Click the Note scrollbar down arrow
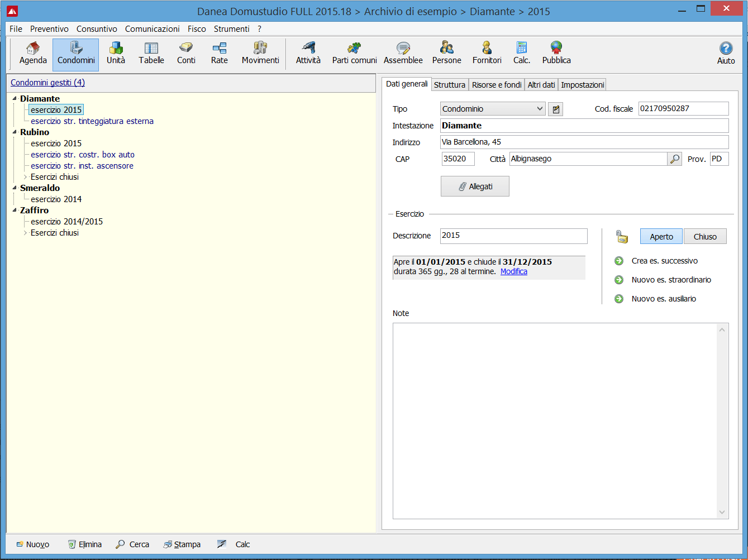The height and width of the screenshot is (560, 748). tap(722, 512)
